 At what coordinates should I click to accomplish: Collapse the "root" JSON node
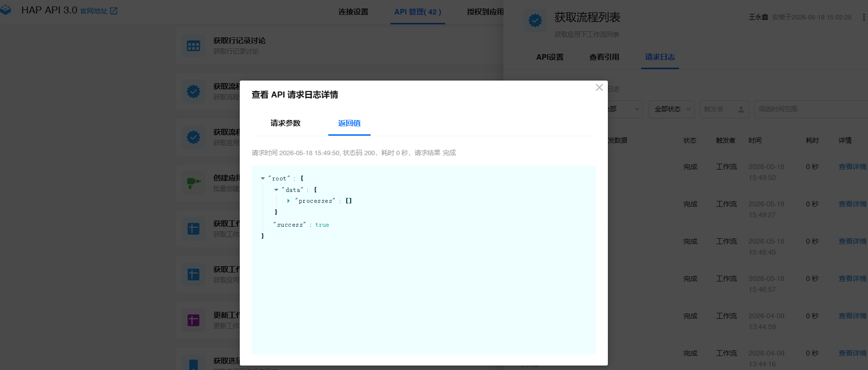pyautogui.click(x=263, y=179)
